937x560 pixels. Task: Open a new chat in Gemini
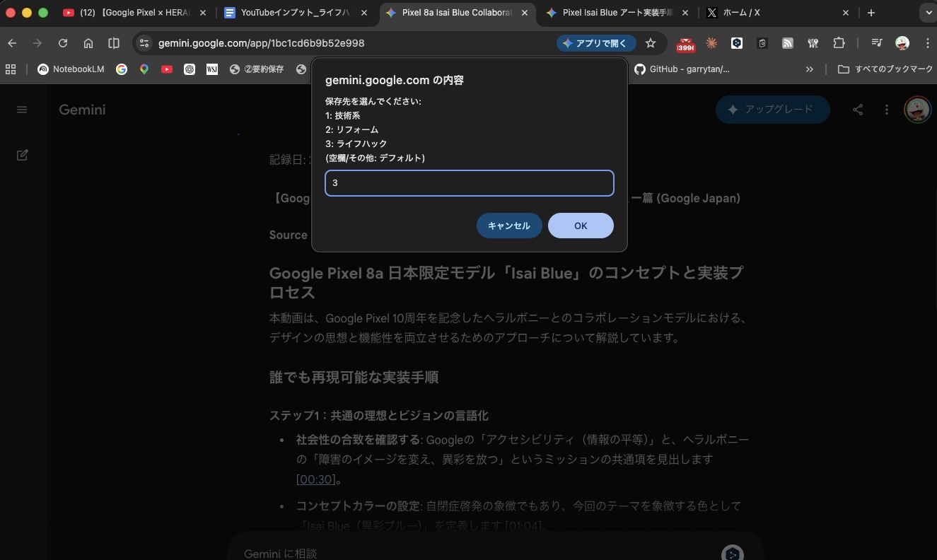coord(22,155)
